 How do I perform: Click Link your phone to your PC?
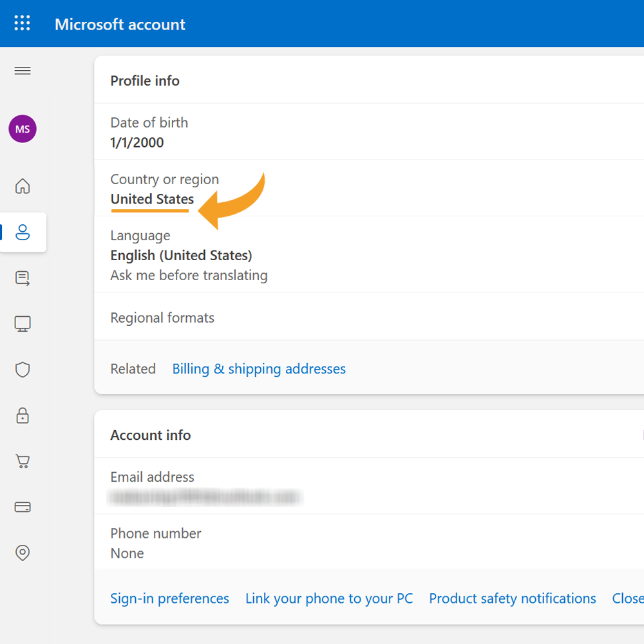click(x=329, y=598)
